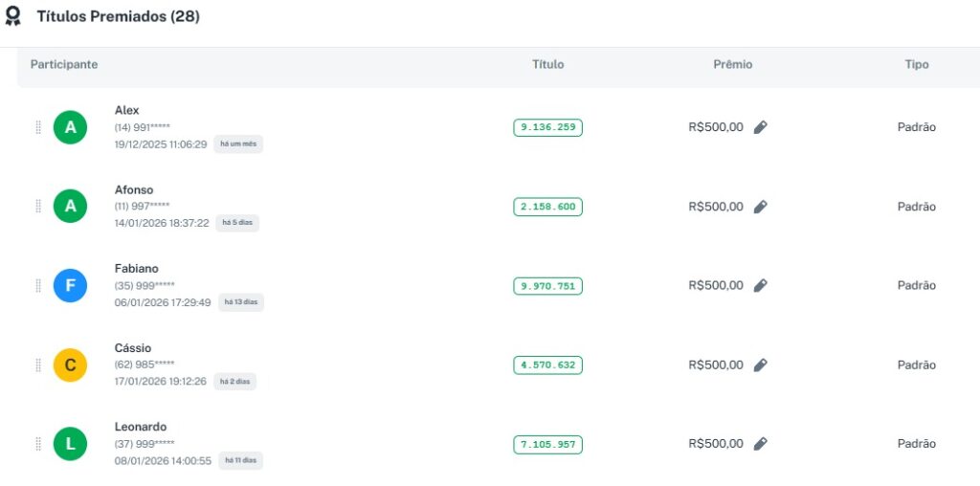Click the Tipo column header
Screen dimensions: 980x486
point(917,65)
